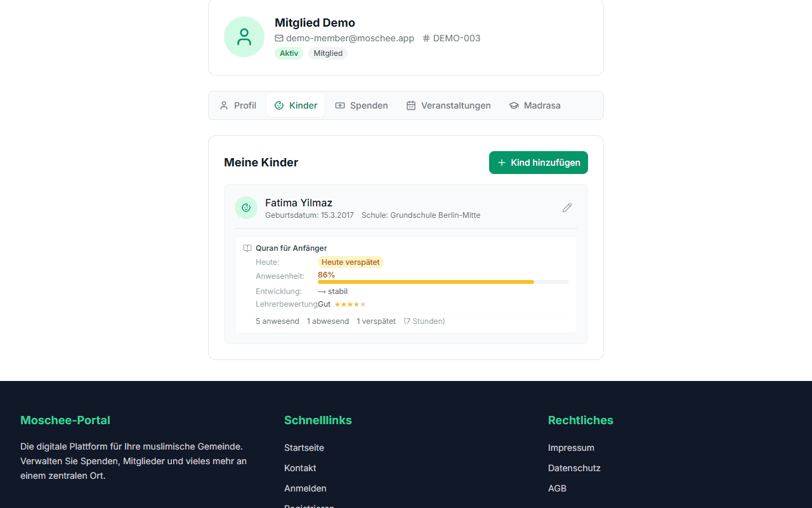The height and width of the screenshot is (508, 812).
Task: Click the 86% attendance value
Action: click(x=326, y=275)
